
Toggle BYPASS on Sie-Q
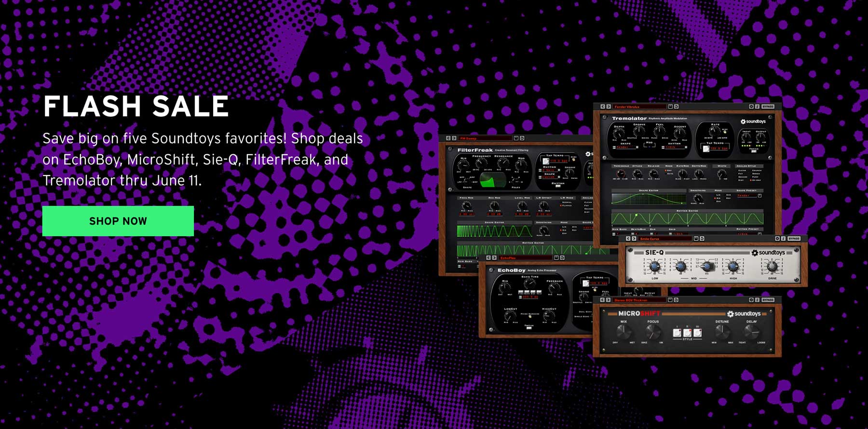click(x=794, y=239)
